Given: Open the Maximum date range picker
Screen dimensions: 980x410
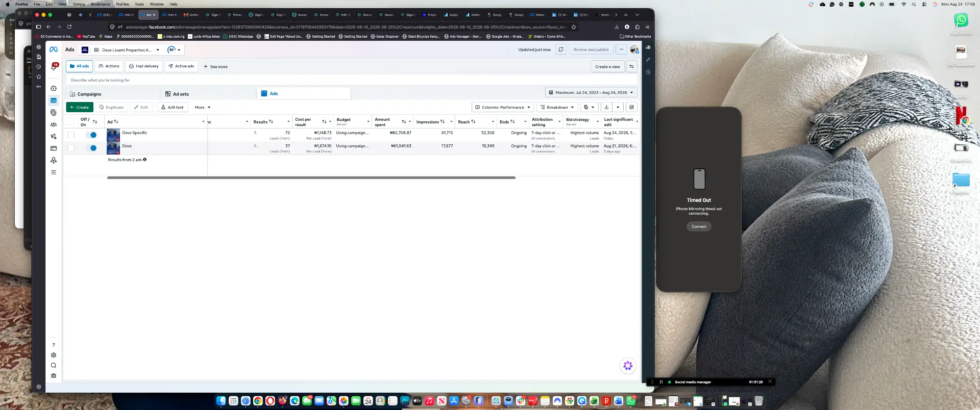Looking at the screenshot, I should tap(591, 92).
